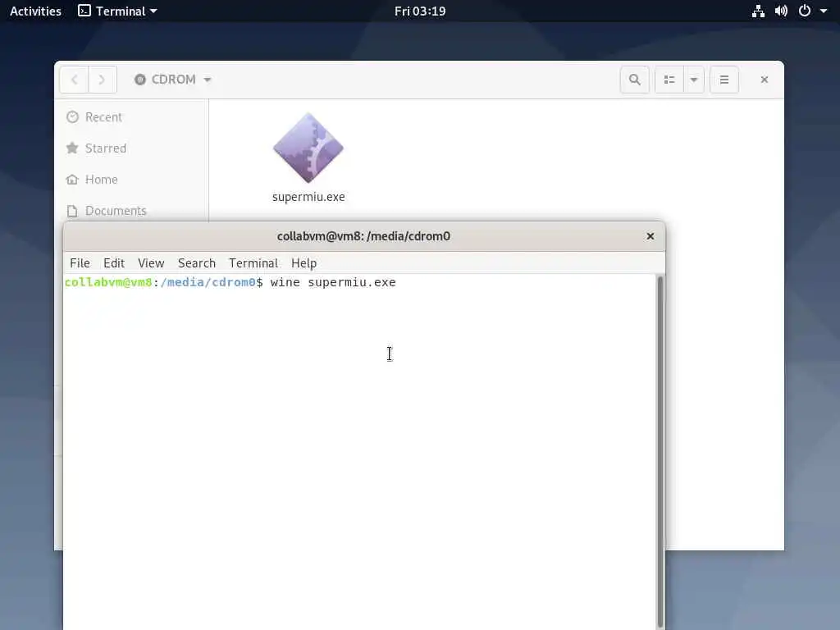Click the volume speaker icon
This screenshot has height=630, width=840.
(x=781, y=11)
